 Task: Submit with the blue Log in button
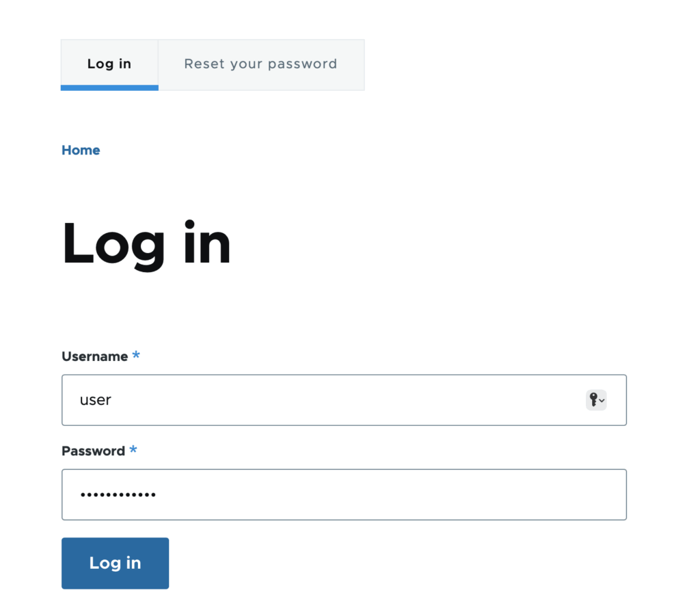(115, 563)
